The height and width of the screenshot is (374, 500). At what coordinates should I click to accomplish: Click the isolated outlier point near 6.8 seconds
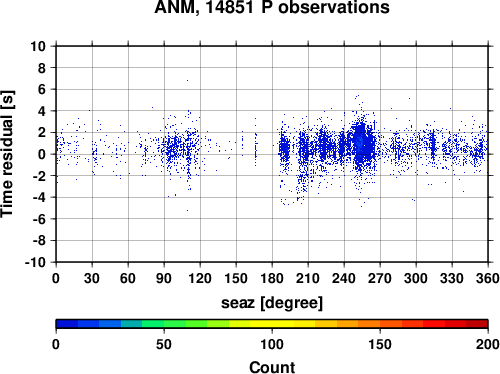click(x=187, y=80)
